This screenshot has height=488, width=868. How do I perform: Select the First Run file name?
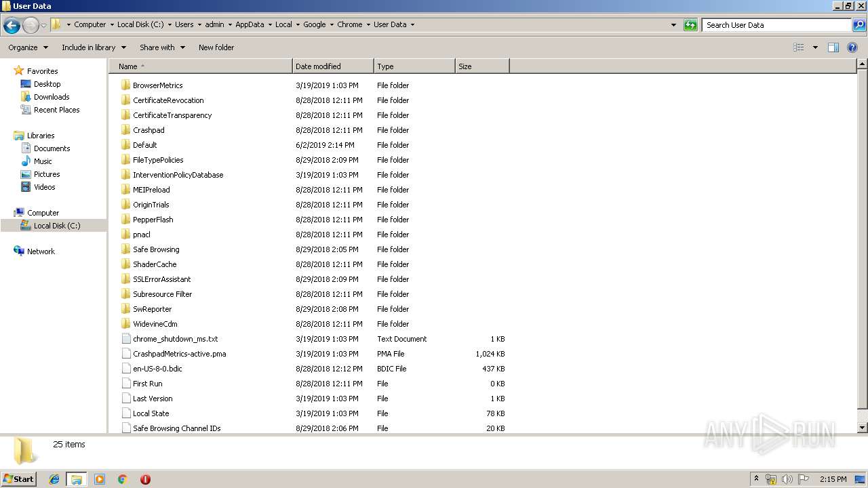point(147,384)
